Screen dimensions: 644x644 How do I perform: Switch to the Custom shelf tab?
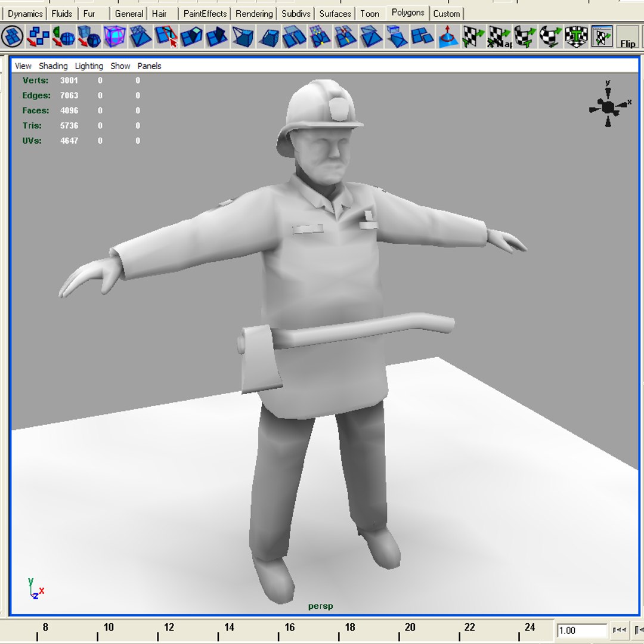tap(447, 14)
